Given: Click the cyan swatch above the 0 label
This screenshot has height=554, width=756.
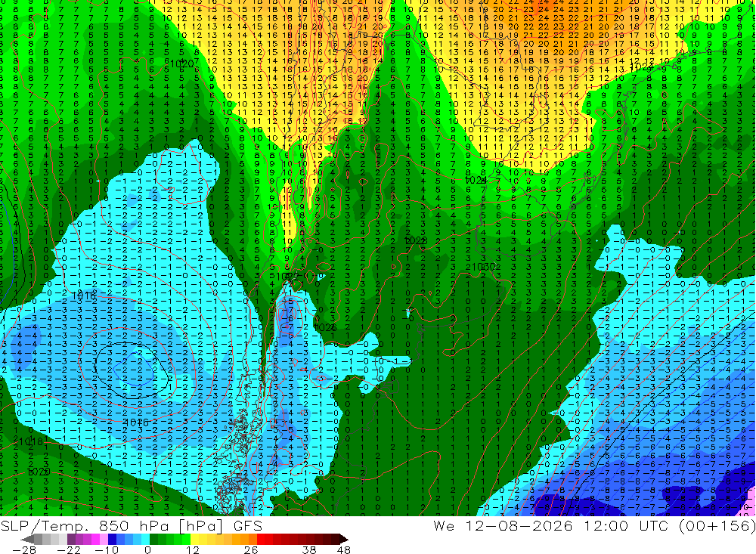Looking at the screenshot, I should [x=145, y=539].
